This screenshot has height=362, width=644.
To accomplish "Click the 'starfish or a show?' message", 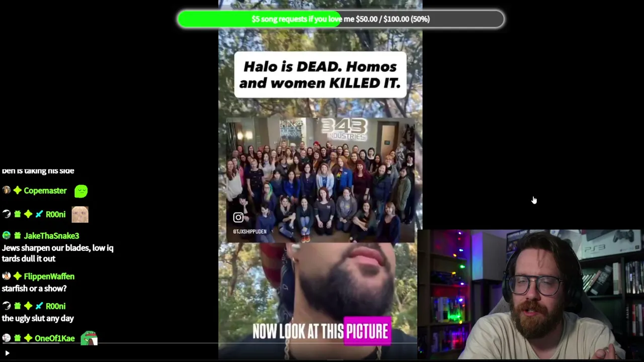I will pyautogui.click(x=34, y=289).
